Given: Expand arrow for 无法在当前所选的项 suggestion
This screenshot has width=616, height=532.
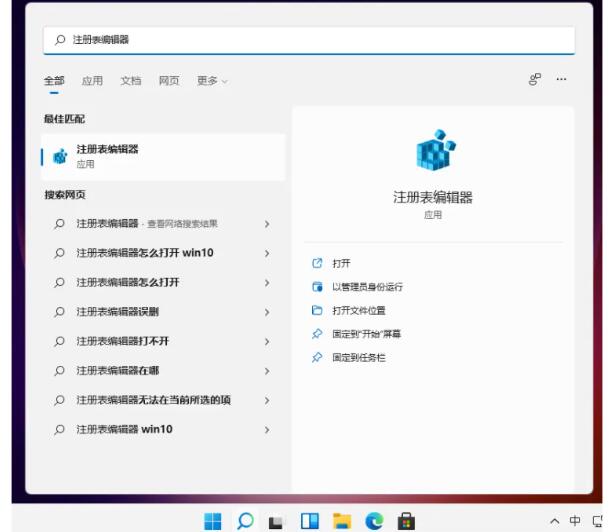Looking at the screenshot, I should click(267, 401).
